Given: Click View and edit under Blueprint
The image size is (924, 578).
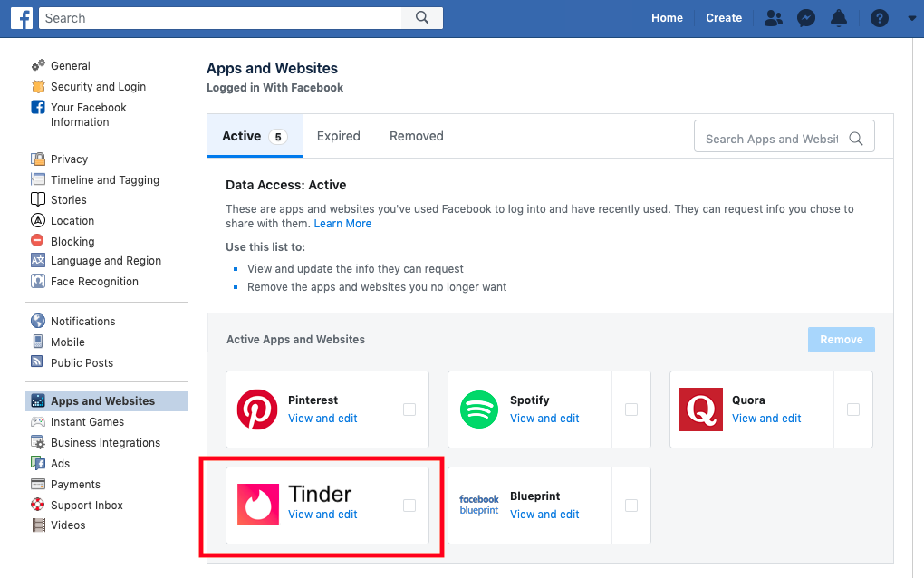Looking at the screenshot, I should [544, 514].
